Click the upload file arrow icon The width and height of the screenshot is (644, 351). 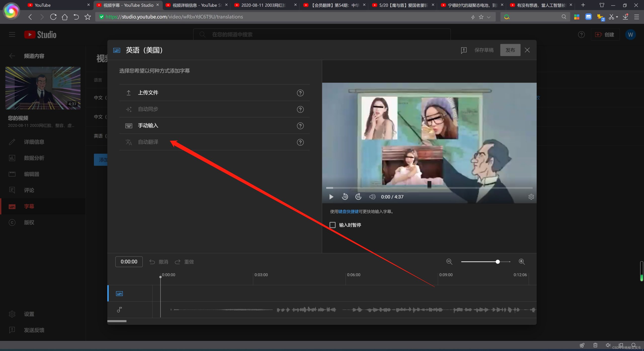pyautogui.click(x=129, y=93)
